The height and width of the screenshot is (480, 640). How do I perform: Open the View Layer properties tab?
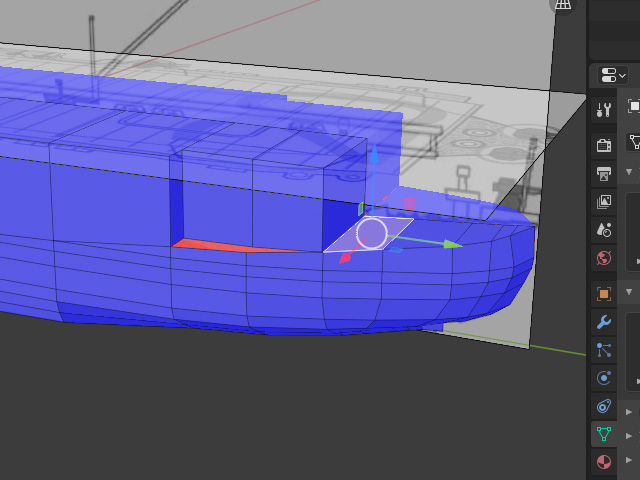pyautogui.click(x=604, y=202)
